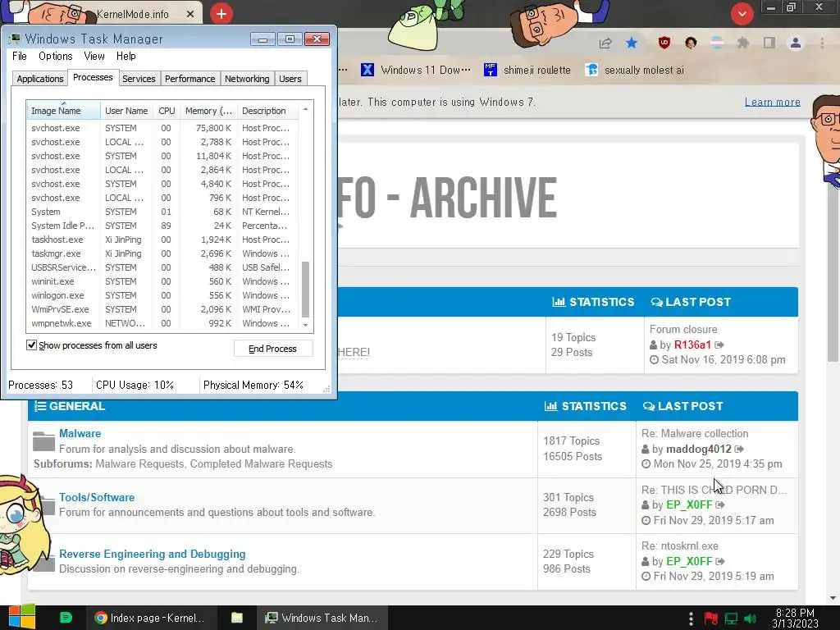Switch to the Performance tab
This screenshot has width=840, height=630.
click(x=189, y=79)
